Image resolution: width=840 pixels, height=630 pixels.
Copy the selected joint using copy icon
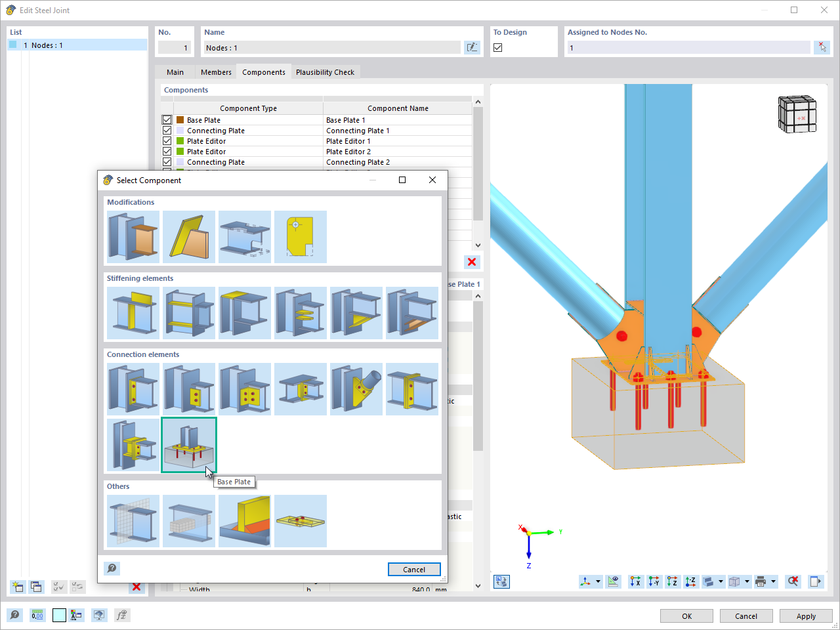[37, 587]
